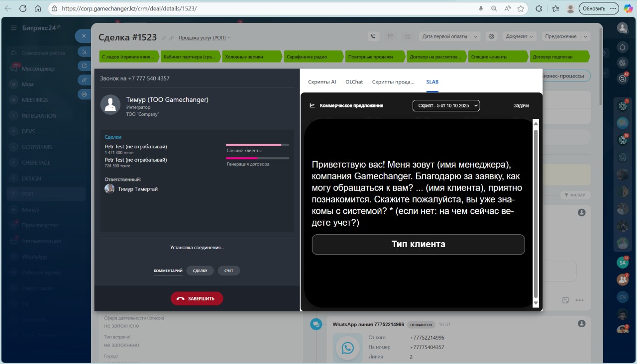This screenshot has height=364, width=637.
Task: Click the Коммерческое предложение chart icon
Action: (312, 105)
